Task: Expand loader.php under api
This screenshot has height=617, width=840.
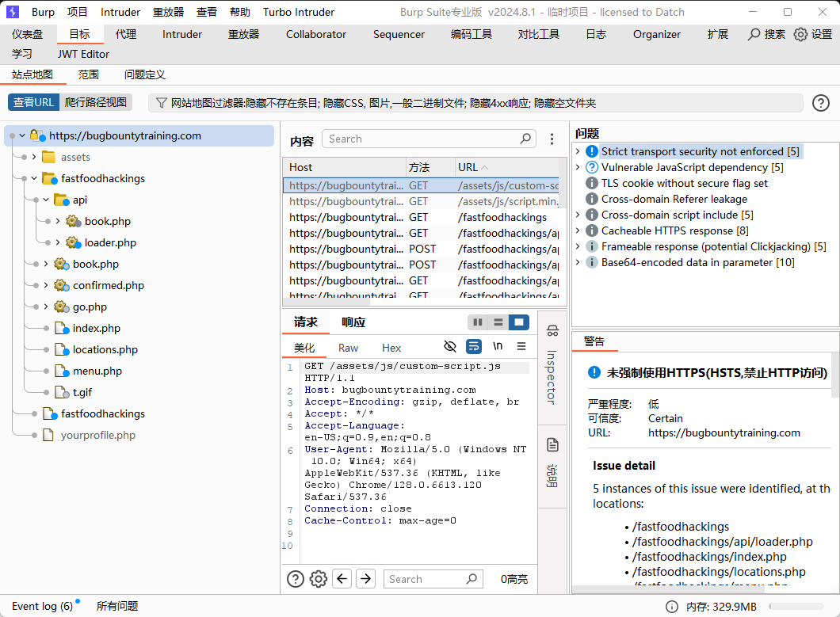Action: click(57, 242)
